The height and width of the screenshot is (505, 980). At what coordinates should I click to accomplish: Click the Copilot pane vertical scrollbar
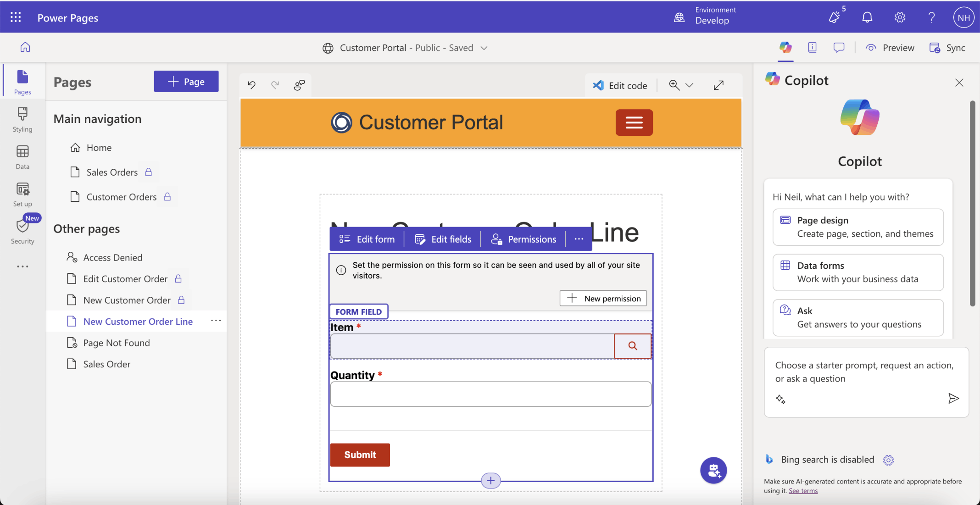pos(972,204)
